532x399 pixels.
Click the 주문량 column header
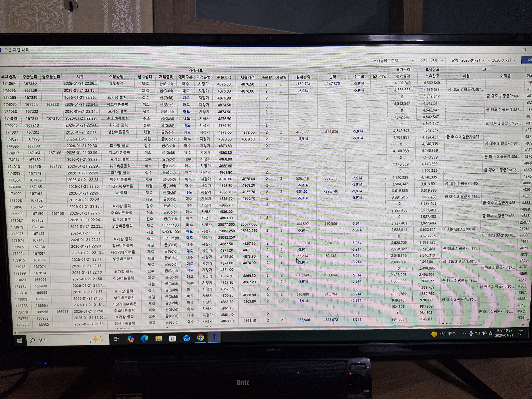tap(267, 77)
